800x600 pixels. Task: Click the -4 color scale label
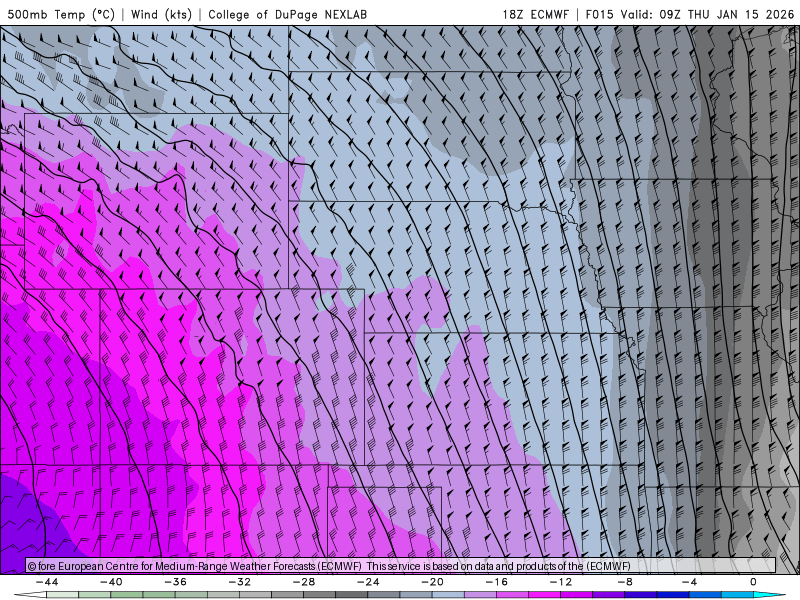tap(690, 582)
